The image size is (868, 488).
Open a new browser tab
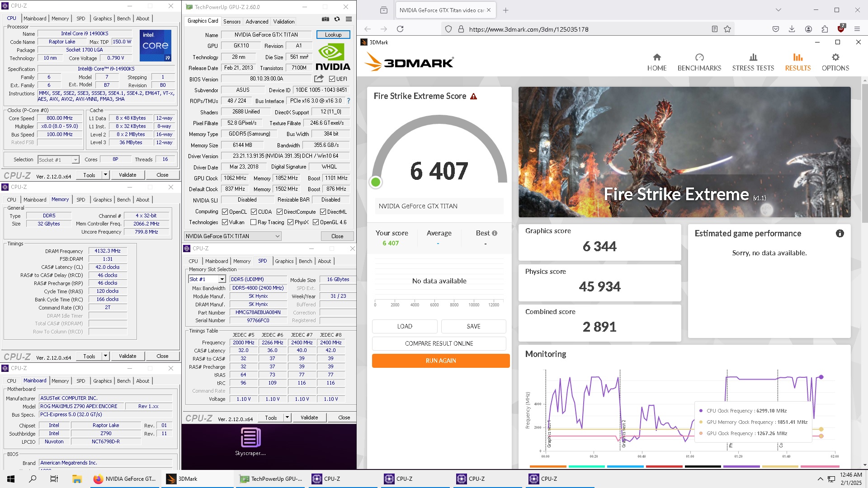[x=505, y=10]
